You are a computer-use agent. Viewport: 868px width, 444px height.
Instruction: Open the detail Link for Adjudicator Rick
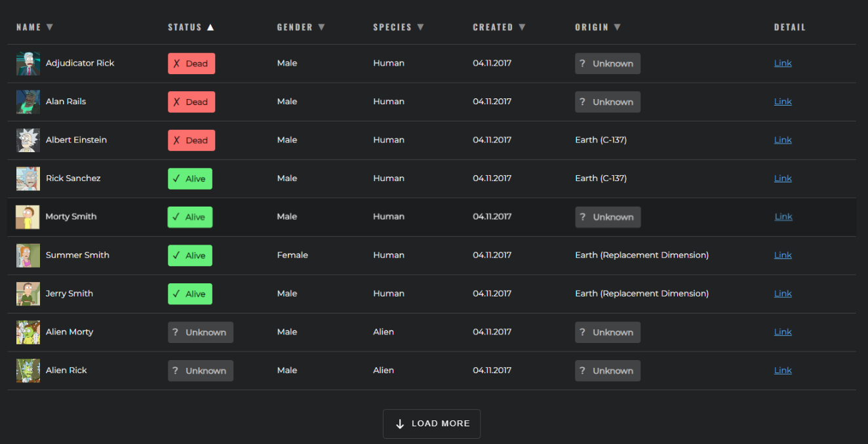click(x=783, y=63)
